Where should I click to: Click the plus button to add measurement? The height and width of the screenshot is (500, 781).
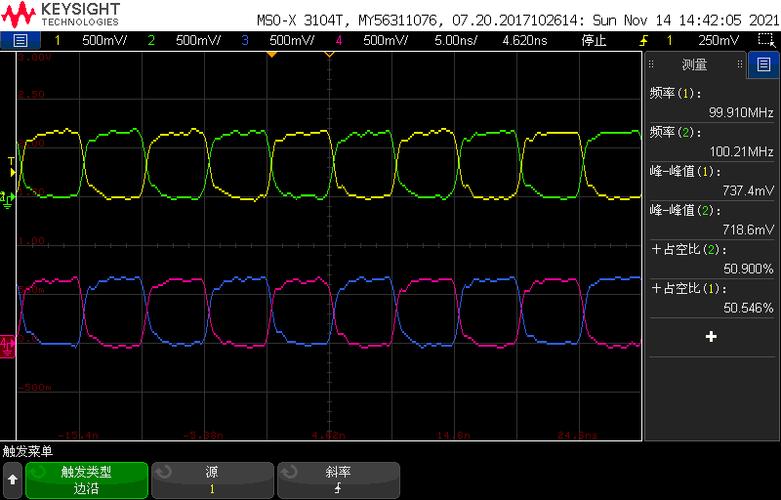pyautogui.click(x=711, y=337)
